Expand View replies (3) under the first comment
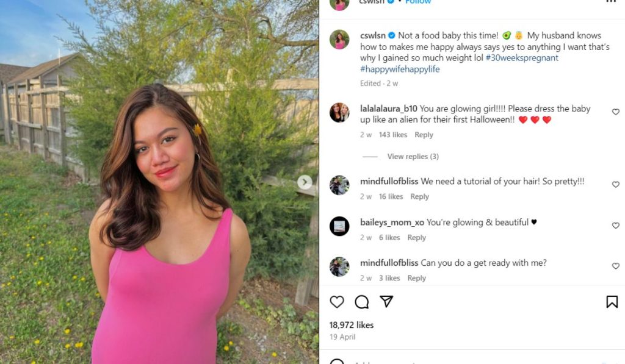Screen dimensions: 625x364 [x=413, y=156]
